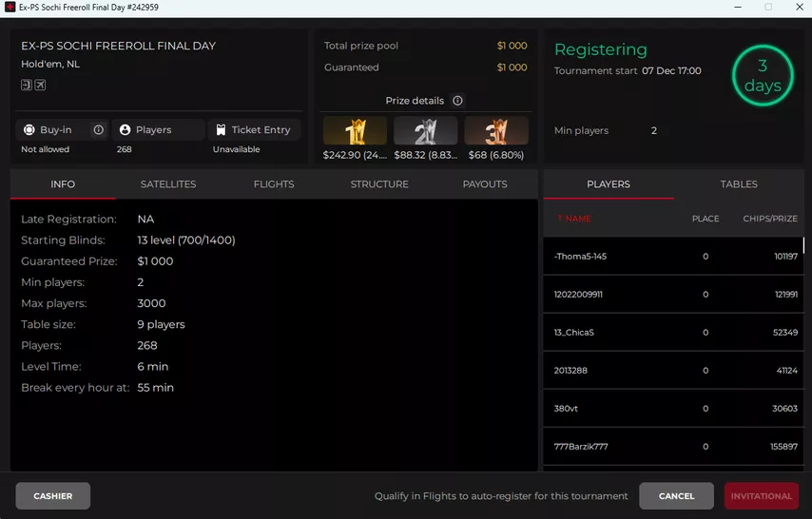Click the entry icon left of the airplane

(27, 86)
